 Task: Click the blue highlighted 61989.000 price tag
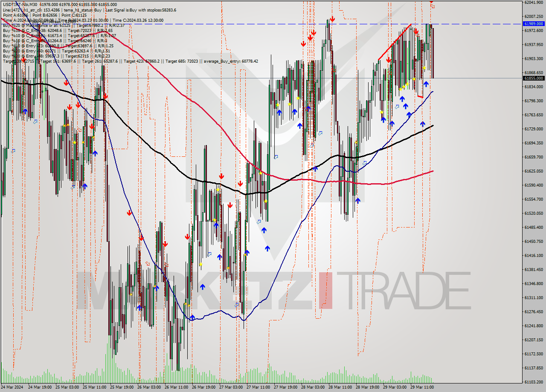(534, 24)
